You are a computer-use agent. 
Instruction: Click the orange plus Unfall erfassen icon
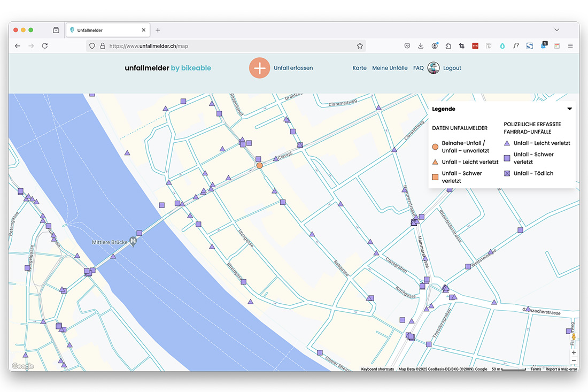point(259,68)
